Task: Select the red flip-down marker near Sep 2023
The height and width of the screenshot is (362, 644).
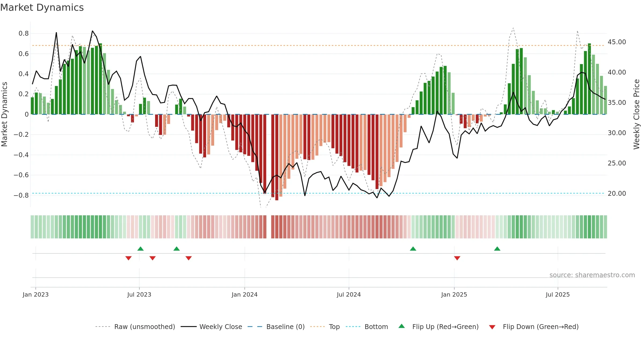Action: (x=189, y=258)
